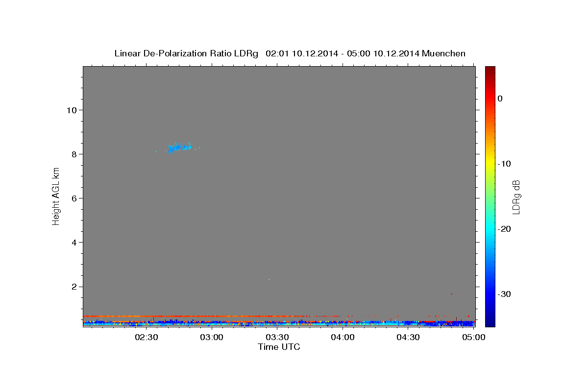Click the 03:30 time tick label
Image resolution: width=588 pixels, height=392 pixels.
coord(277,337)
